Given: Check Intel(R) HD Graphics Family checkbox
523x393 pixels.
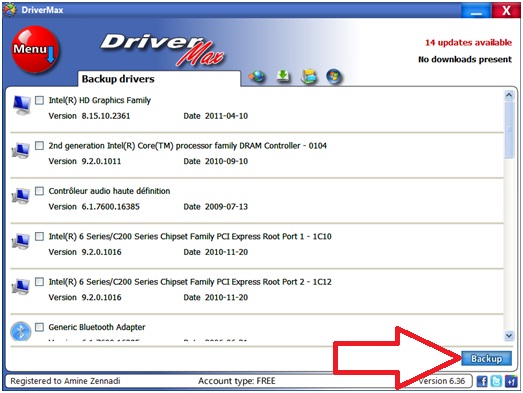Looking at the screenshot, I should coord(39,100).
